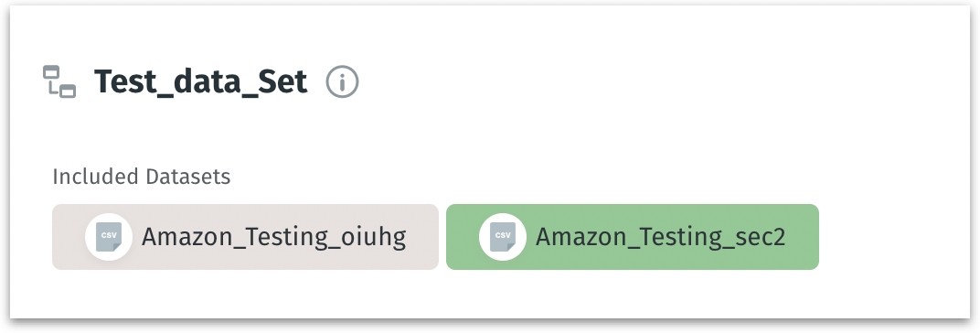Click the CSV icon in Amazon_Testing_oiuhg
The width and height of the screenshot is (980, 333).
point(109,237)
